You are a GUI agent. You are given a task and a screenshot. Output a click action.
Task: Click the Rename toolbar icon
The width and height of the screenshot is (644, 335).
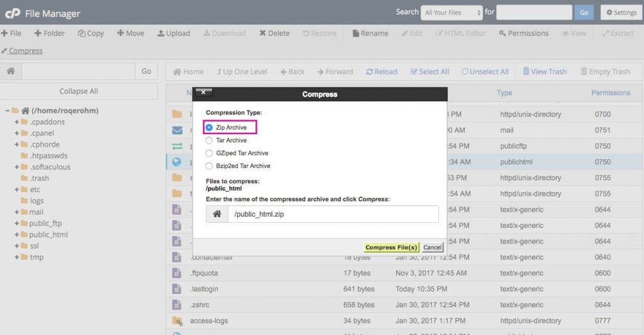click(x=356, y=33)
